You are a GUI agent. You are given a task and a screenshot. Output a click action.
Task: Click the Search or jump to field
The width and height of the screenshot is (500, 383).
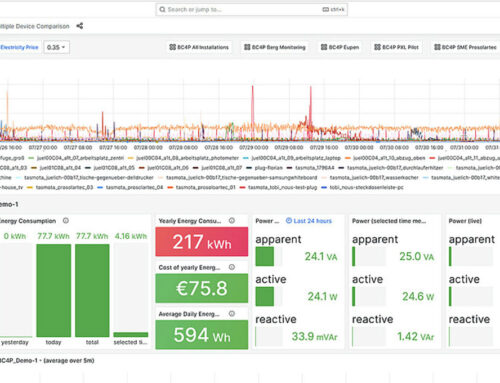point(252,9)
